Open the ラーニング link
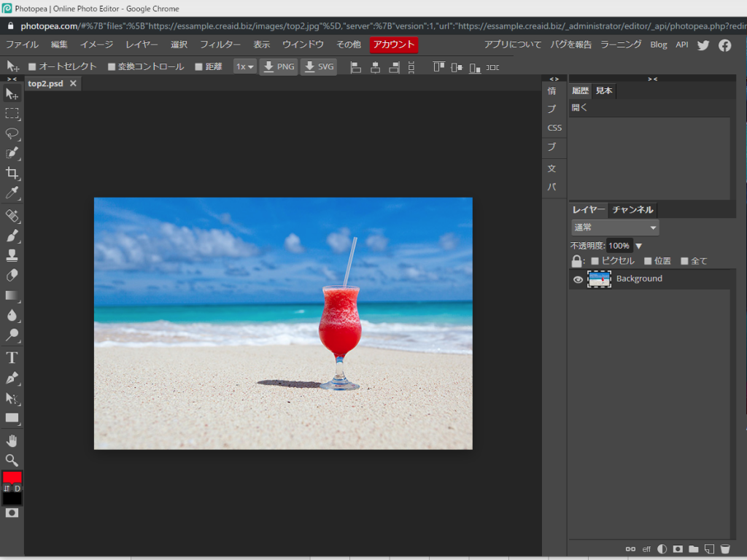Image resolution: width=747 pixels, height=560 pixels. [621, 44]
